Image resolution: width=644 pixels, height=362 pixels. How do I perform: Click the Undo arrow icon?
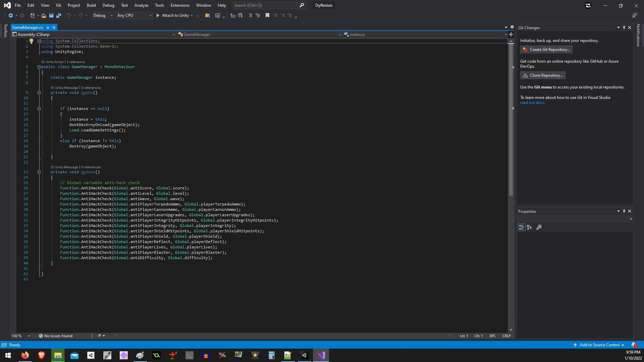tap(69, 15)
